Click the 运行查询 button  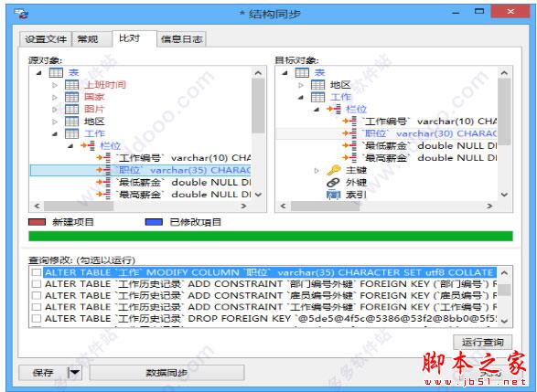click(482, 342)
